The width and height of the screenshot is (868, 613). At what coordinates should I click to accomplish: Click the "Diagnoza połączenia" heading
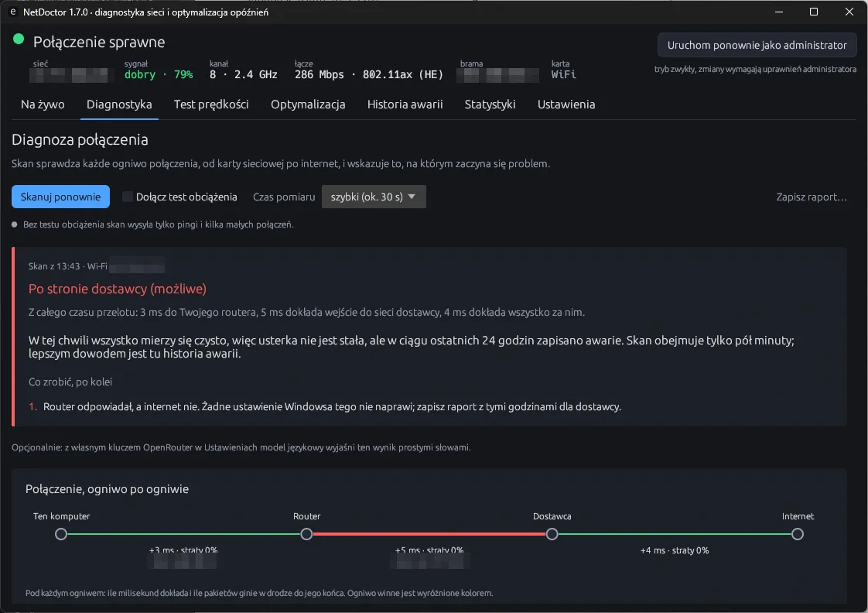coord(80,139)
